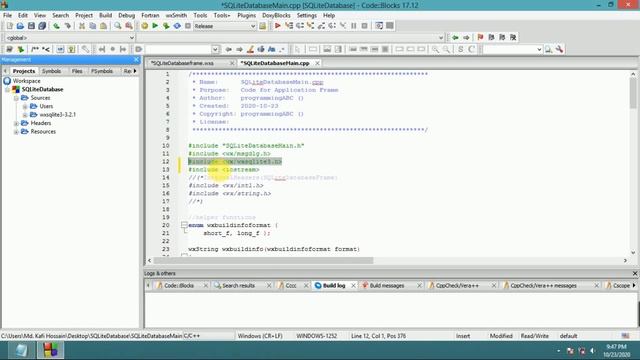Viewport: 640px width, 360px height.
Task: Close the Management panel
Action: coord(136,60)
